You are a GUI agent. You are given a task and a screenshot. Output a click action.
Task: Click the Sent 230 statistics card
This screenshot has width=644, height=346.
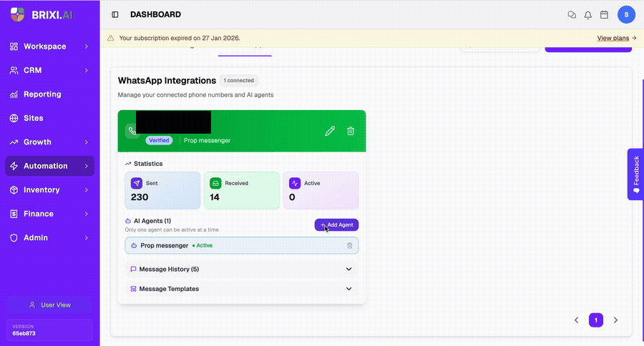[x=162, y=190]
